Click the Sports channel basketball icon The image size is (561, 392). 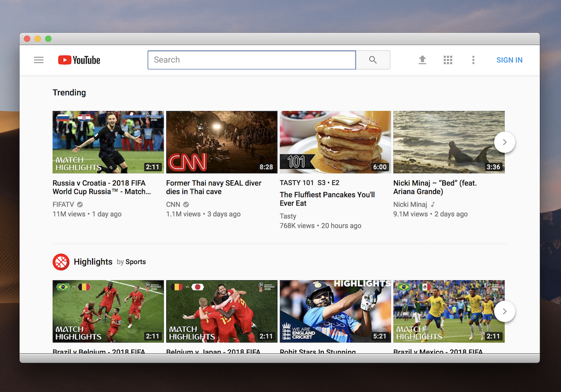coord(61,262)
